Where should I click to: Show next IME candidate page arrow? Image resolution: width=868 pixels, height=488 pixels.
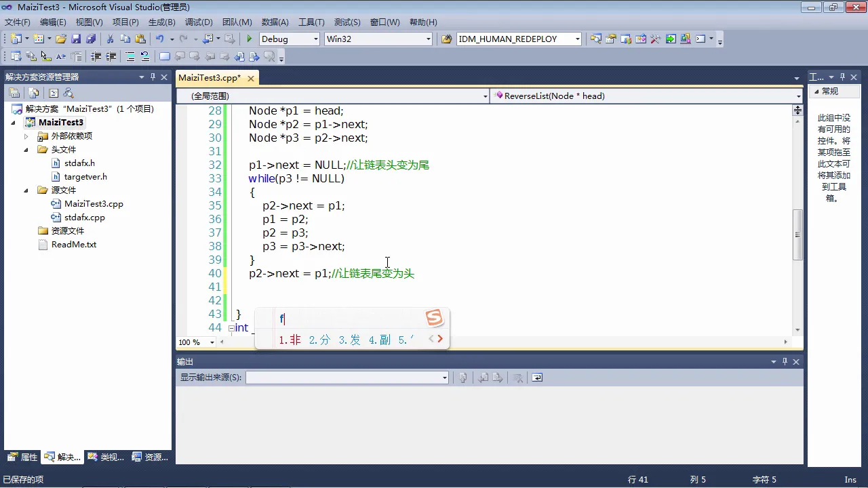pyautogui.click(x=439, y=338)
